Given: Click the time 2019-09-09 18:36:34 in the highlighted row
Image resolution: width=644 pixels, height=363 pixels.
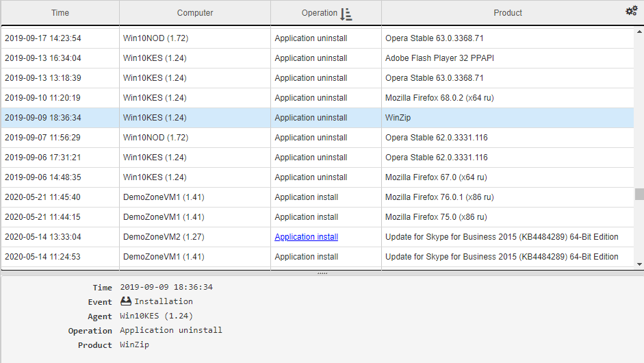Looking at the screenshot, I should tap(43, 118).
